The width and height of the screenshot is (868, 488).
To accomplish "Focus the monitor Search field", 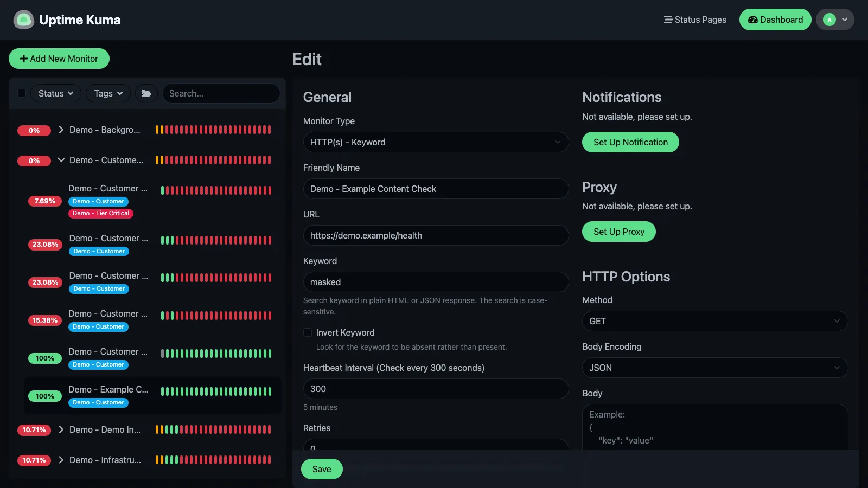I will pos(221,93).
